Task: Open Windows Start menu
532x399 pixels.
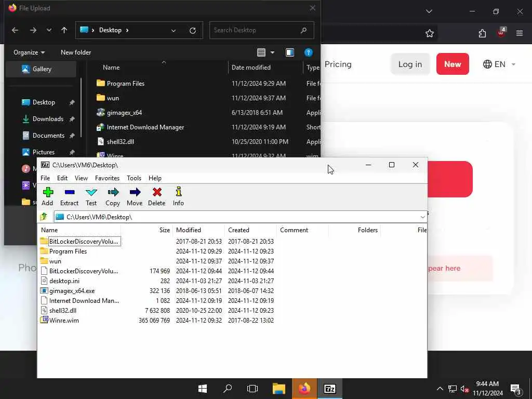Action: (203, 389)
